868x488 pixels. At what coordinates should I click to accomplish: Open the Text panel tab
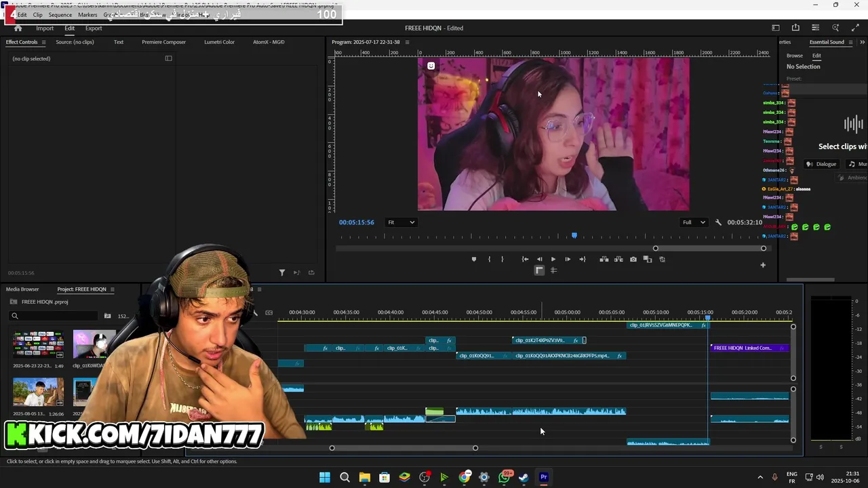click(119, 42)
